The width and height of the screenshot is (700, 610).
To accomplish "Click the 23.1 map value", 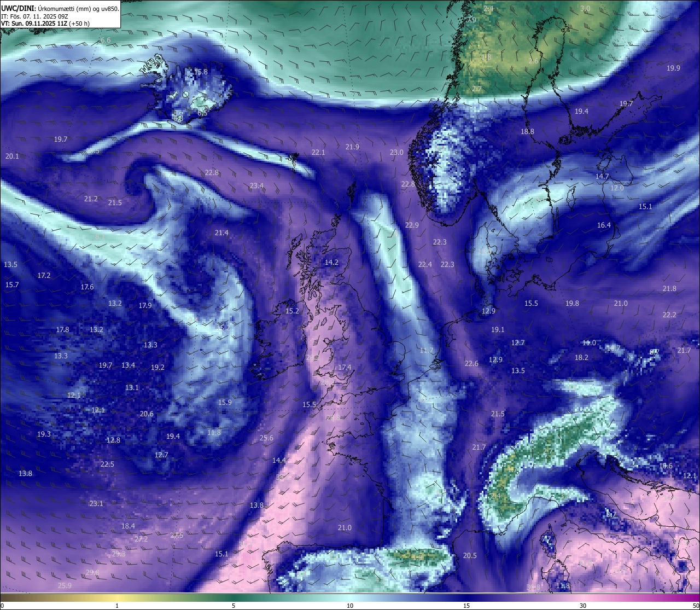I will [x=96, y=503].
